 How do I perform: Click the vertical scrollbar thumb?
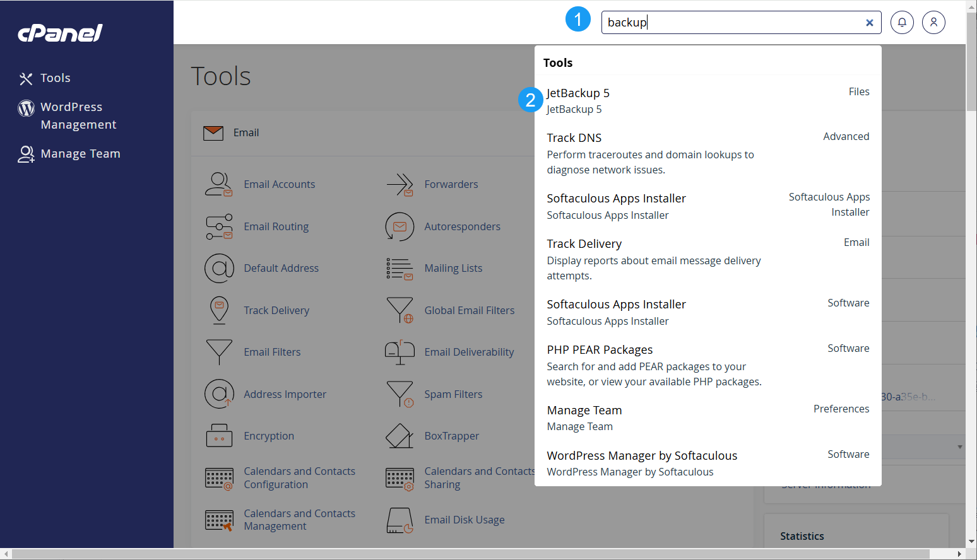[971, 61]
